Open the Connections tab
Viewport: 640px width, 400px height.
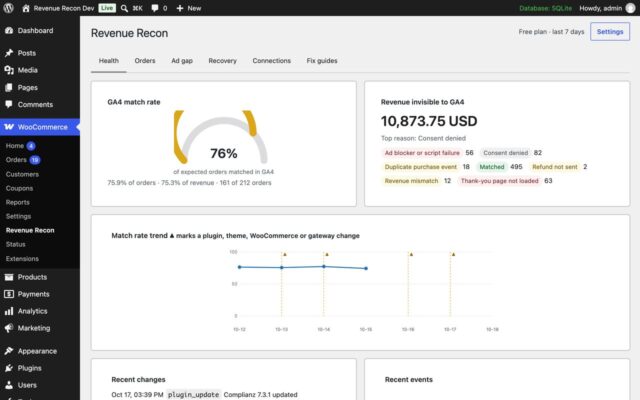tap(271, 61)
